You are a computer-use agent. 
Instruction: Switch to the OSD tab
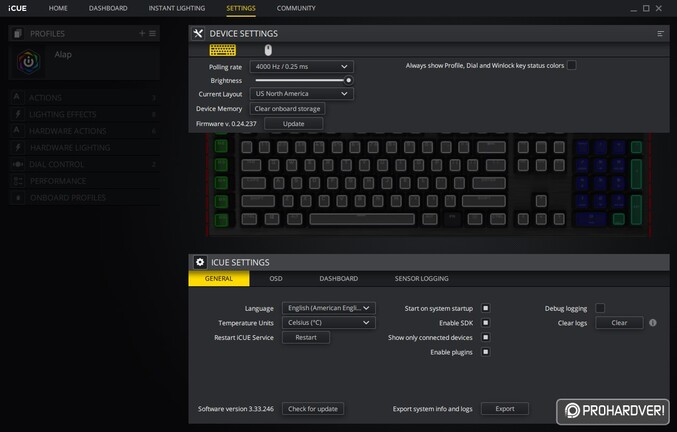pos(276,278)
